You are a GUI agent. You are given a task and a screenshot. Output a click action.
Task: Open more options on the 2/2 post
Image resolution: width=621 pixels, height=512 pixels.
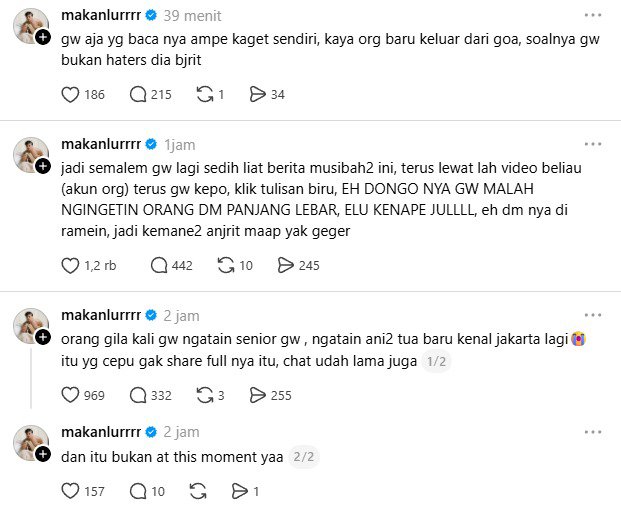click(593, 432)
